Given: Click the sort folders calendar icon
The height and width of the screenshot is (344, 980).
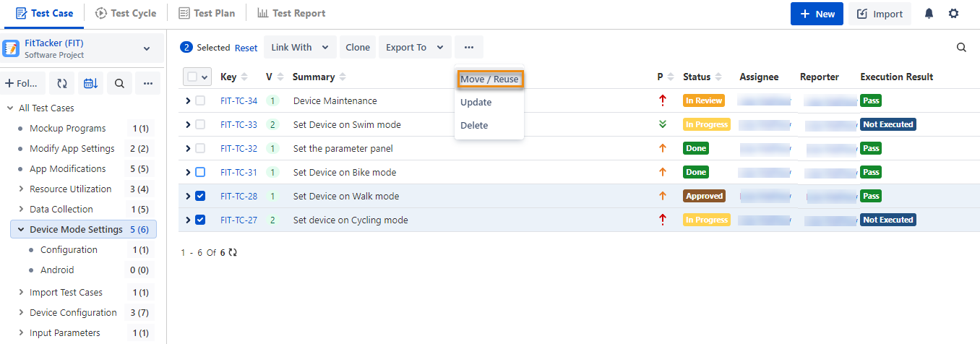Looking at the screenshot, I should pos(91,84).
